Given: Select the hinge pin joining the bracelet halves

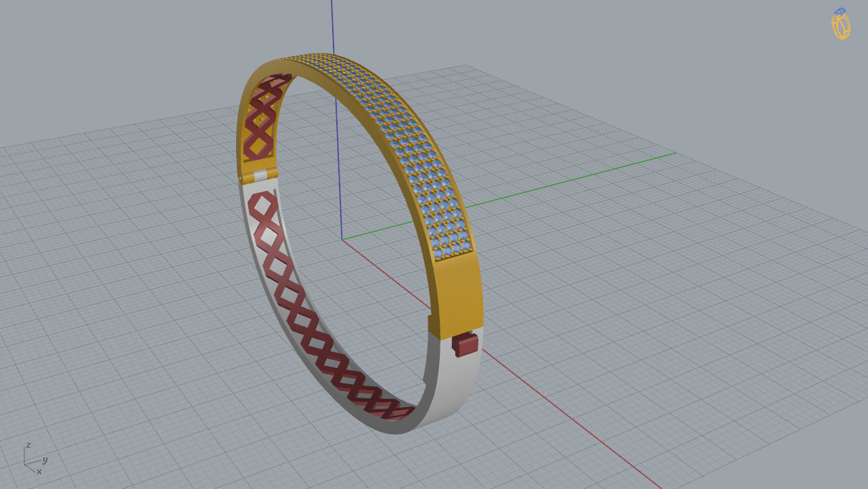Looking at the screenshot, I should [259, 176].
